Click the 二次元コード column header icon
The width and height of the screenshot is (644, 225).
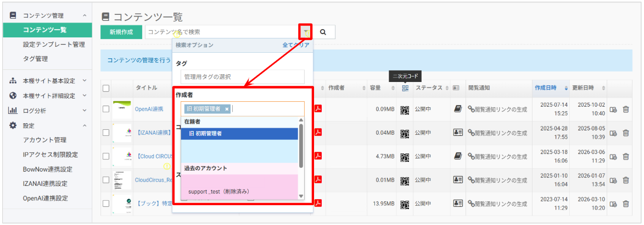click(x=405, y=87)
